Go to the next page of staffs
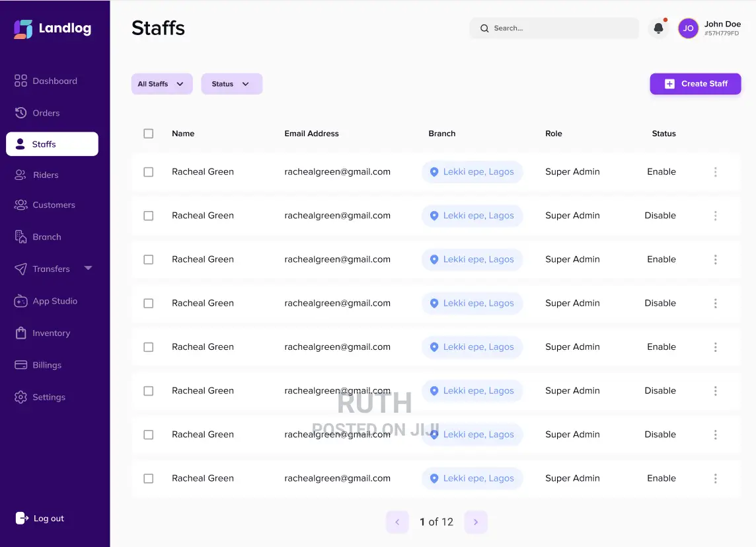This screenshot has width=756, height=547. click(476, 523)
